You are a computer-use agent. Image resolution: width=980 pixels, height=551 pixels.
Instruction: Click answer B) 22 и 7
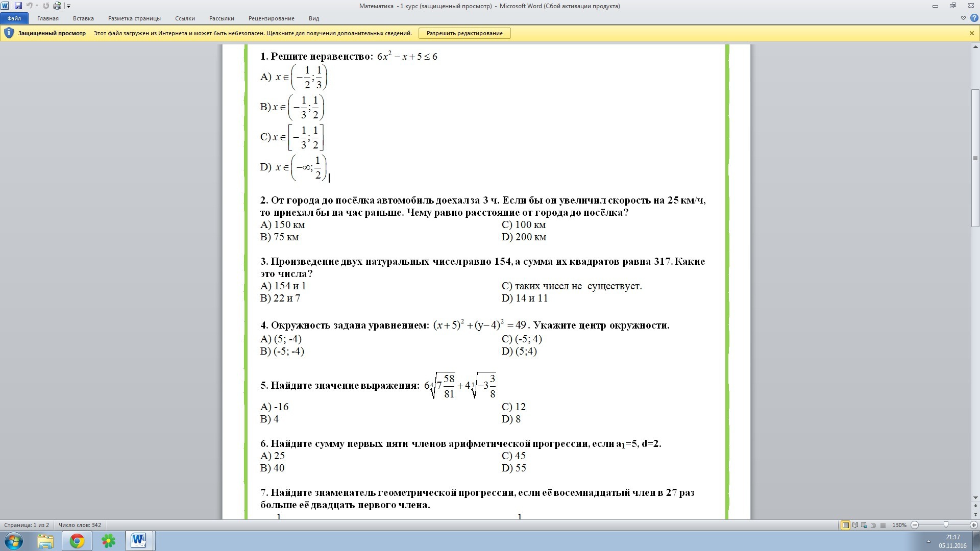click(280, 298)
